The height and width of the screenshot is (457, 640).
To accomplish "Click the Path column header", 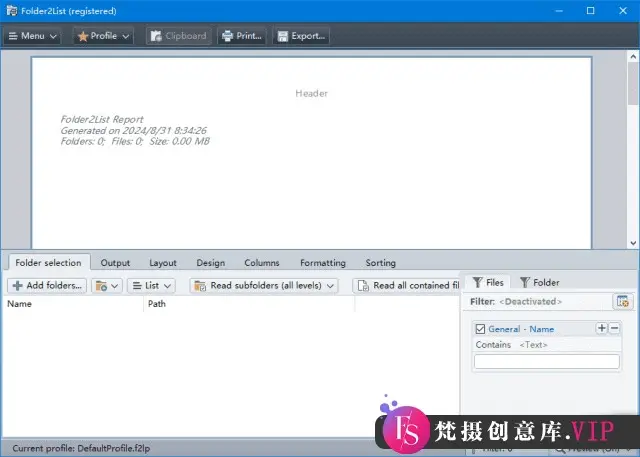I will tap(249, 304).
